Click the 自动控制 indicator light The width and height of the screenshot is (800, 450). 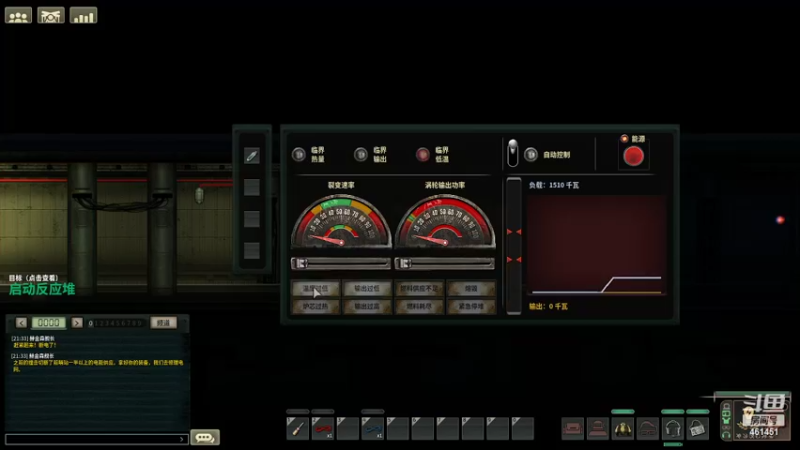[531, 154]
